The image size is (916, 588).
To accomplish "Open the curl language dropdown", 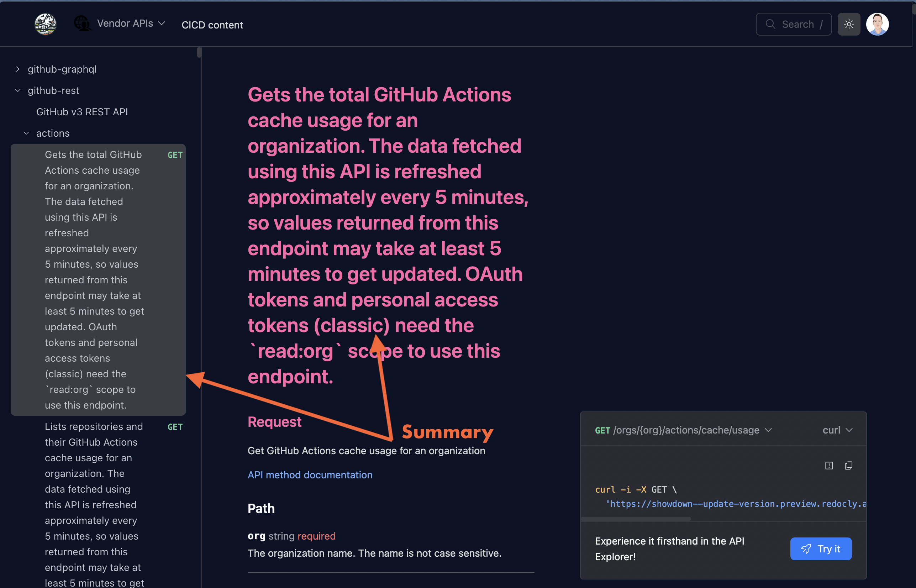I will [837, 430].
